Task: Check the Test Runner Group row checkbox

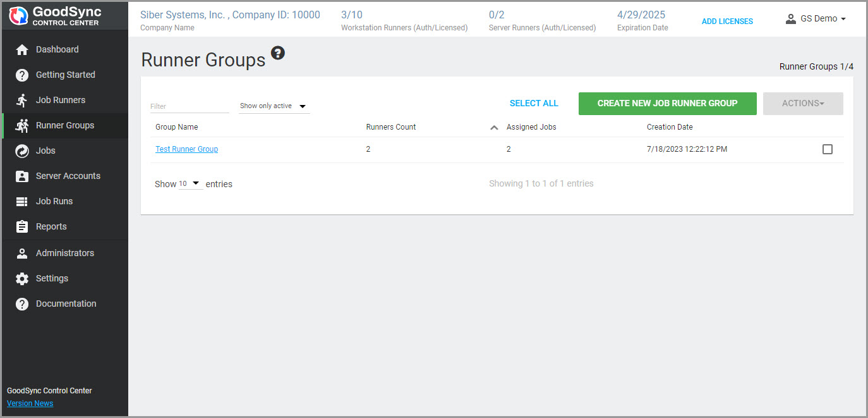Action: pos(827,149)
